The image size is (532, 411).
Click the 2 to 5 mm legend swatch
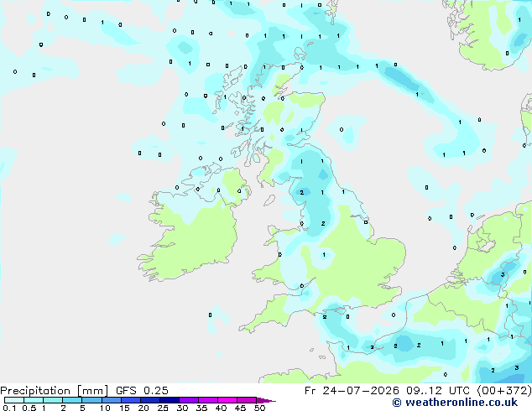(x=72, y=400)
